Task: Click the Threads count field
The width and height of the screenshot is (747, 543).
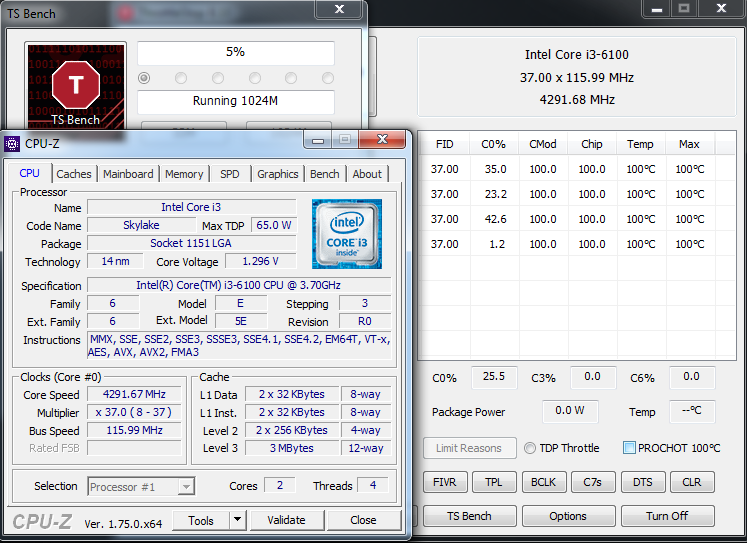Action: click(373, 485)
